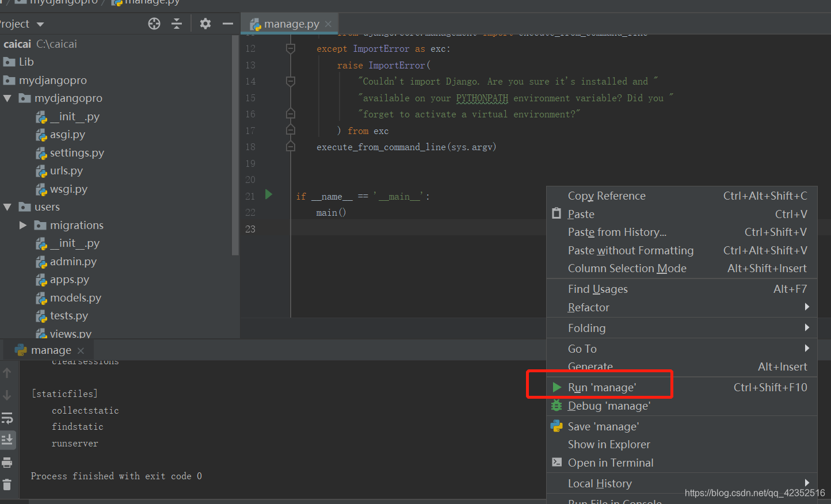The height and width of the screenshot is (504, 831).
Task: Click 'Process finished with exit code 0' text
Action: pyautogui.click(x=116, y=476)
